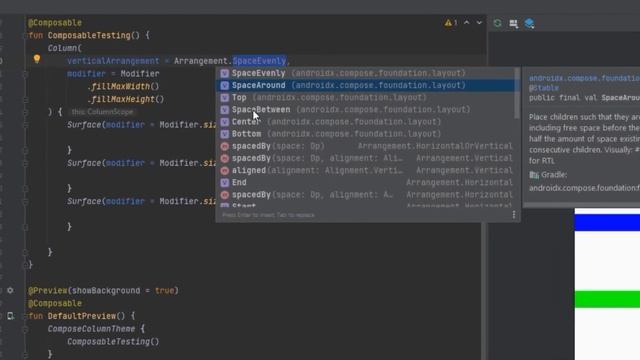This screenshot has width=640, height=360.
Task: Select Center in the completion popup
Action: (365, 122)
